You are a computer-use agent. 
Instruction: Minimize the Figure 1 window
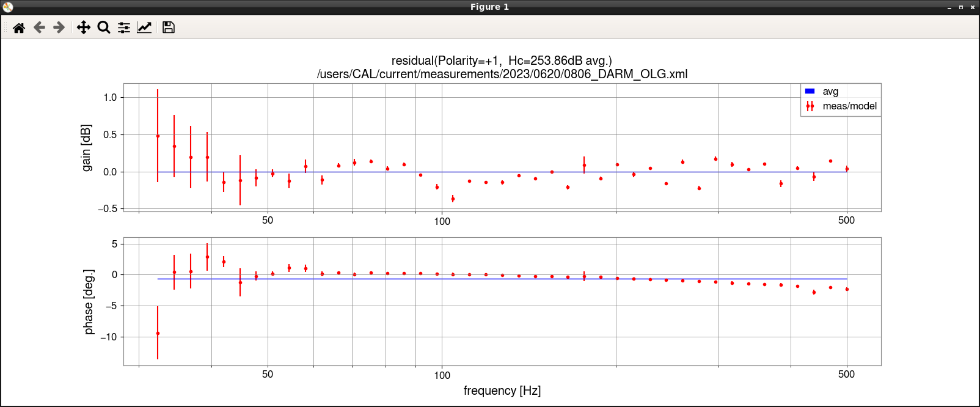(x=949, y=7)
